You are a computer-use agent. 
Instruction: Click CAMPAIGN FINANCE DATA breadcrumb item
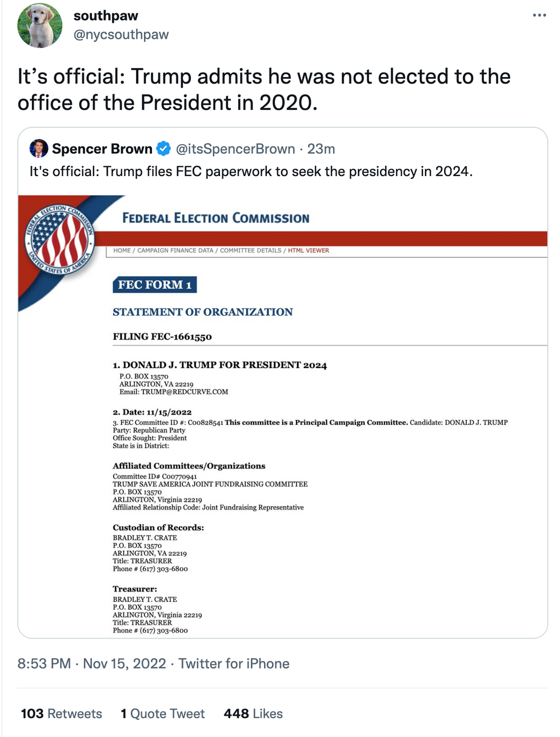(x=175, y=250)
